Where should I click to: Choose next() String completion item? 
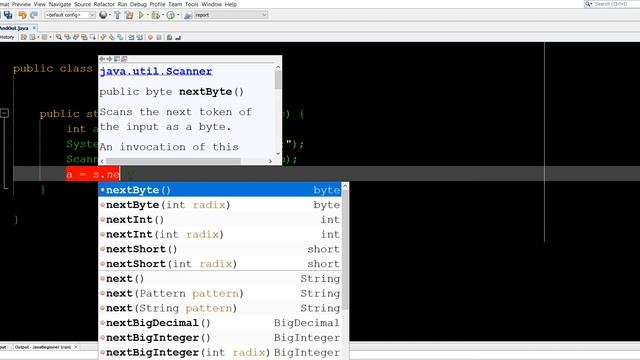220,279
